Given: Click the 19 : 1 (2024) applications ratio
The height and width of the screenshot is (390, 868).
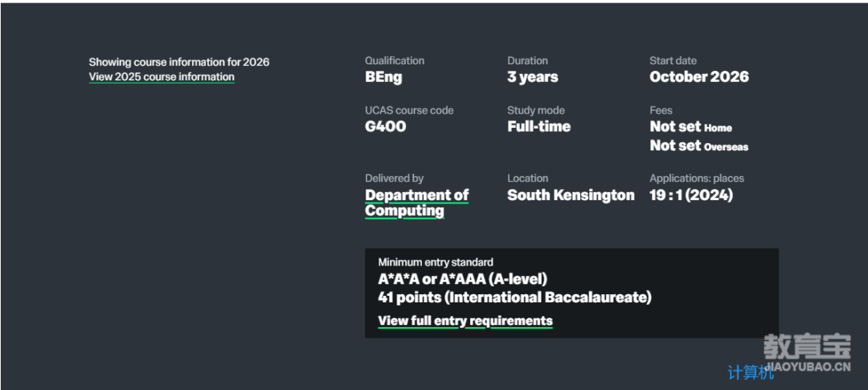Looking at the screenshot, I should tap(690, 195).
